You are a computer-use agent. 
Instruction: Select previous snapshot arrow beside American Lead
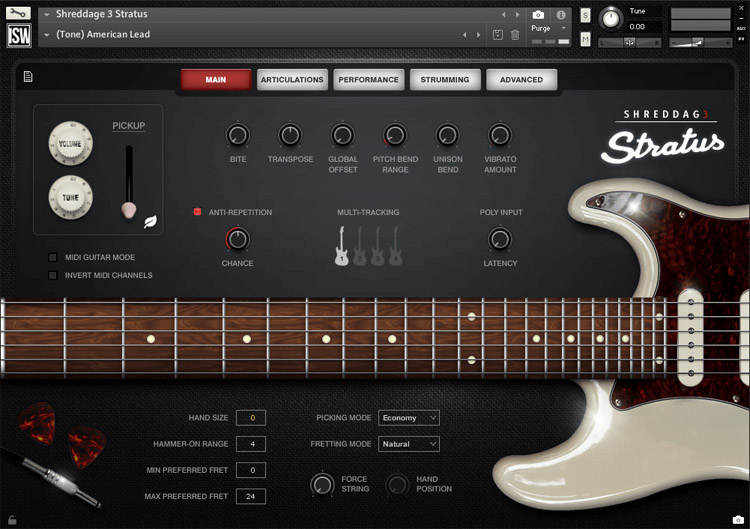click(x=464, y=35)
